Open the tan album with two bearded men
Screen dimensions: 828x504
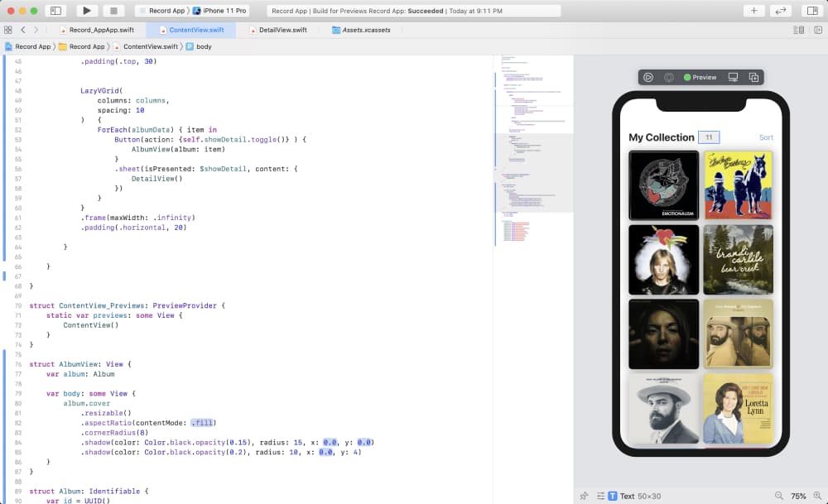point(739,334)
